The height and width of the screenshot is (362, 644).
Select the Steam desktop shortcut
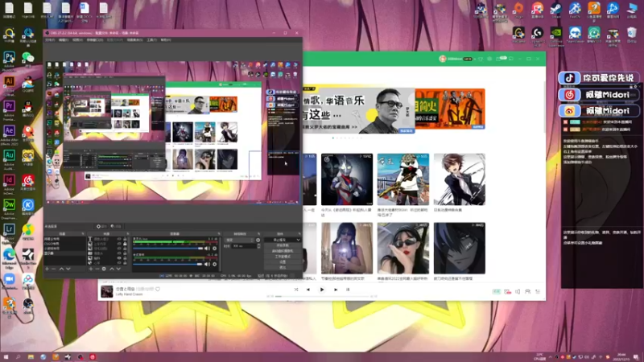click(556, 8)
